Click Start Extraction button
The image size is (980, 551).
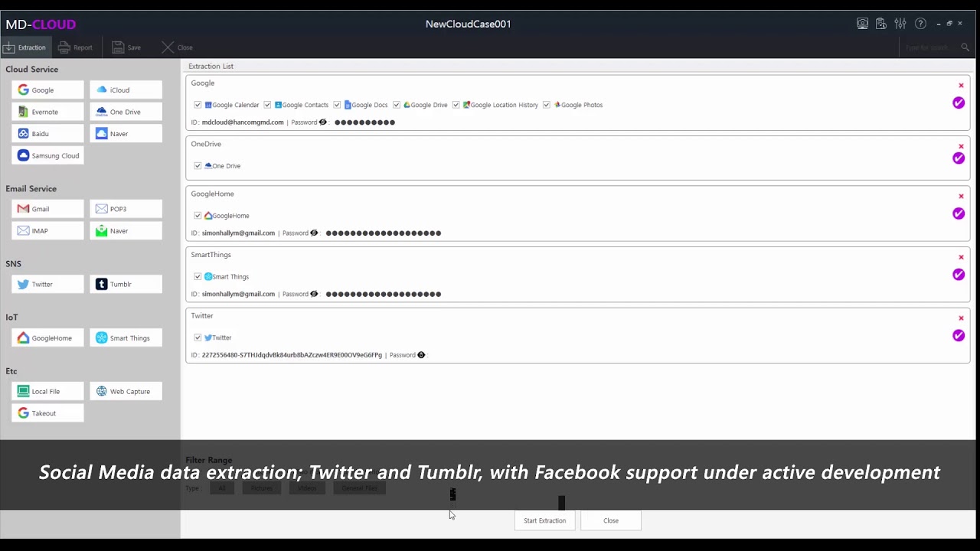545,520
